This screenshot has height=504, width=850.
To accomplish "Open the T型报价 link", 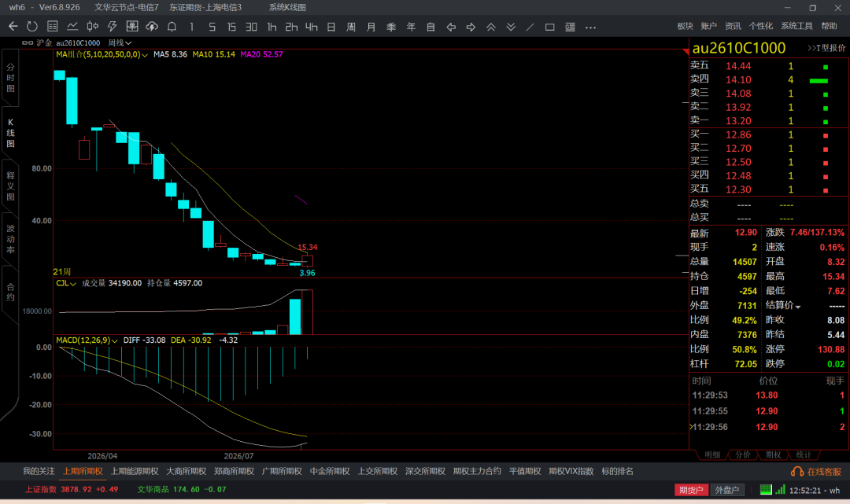I will [826, 48].
